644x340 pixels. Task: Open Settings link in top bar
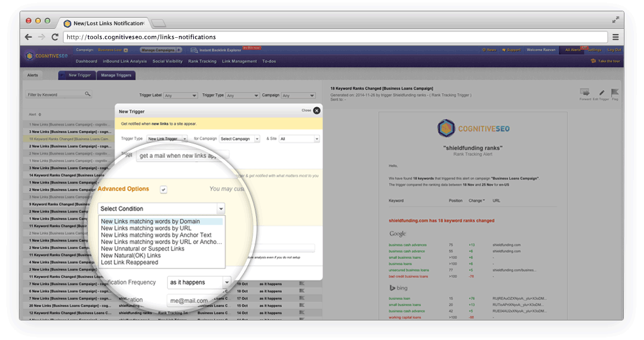point(594,50)
